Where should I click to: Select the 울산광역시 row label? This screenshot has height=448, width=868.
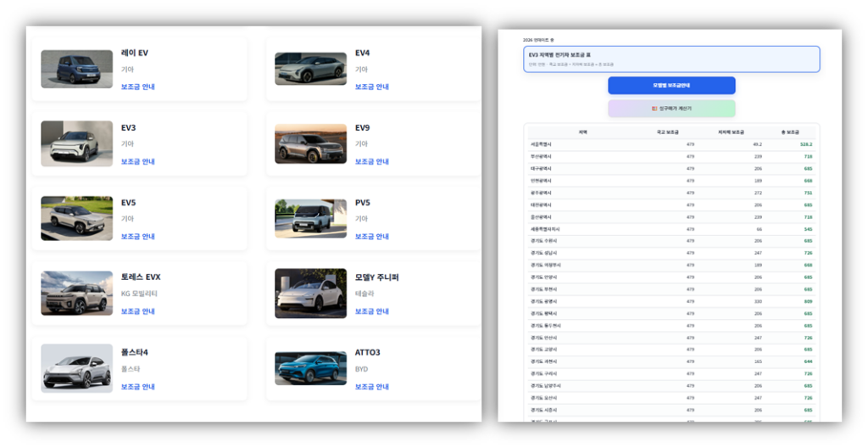pyautogui.click(x=542, y=217)
